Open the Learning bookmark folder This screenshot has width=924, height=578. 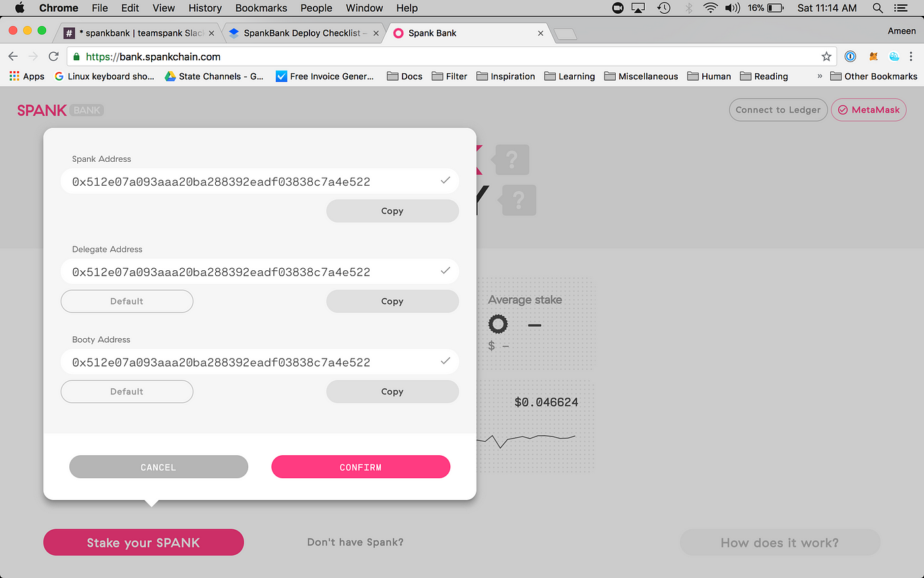point(570,76)
